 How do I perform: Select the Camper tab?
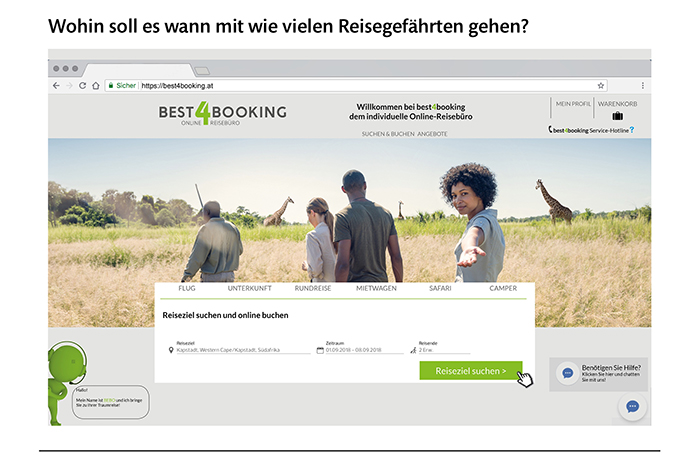(x=503, y=288)
